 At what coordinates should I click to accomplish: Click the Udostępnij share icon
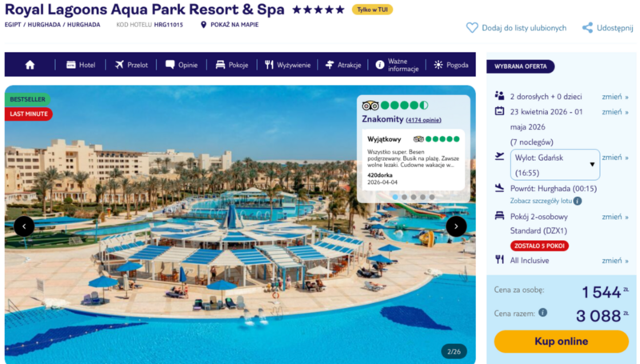pos(587,28)
